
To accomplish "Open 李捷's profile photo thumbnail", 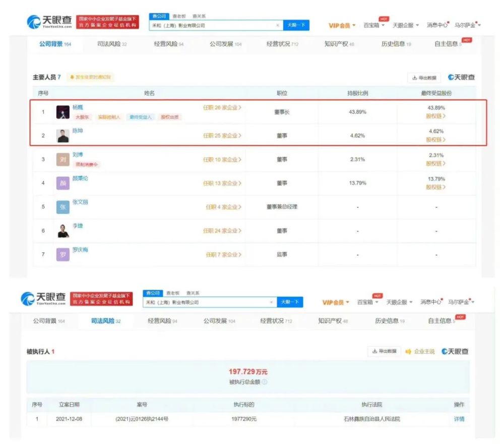I will pyautogui.click(x=62, y=231).
